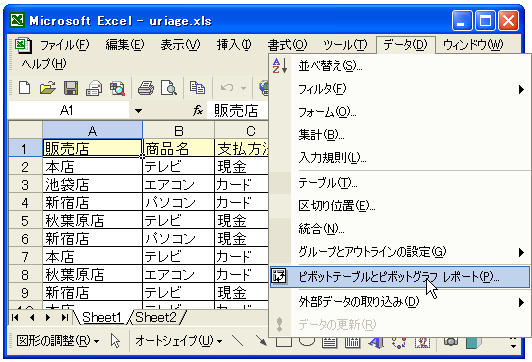This screenshot has height=362, width=532.
Task: Select ピボットテーブルとピボットグラフ レポート(P)...
Action: (x=400, y=277)
